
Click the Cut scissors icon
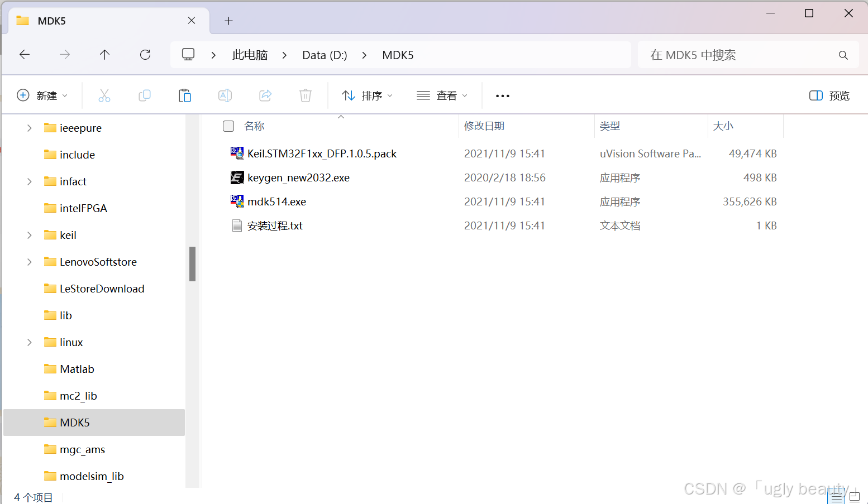(x=104, y=95)
